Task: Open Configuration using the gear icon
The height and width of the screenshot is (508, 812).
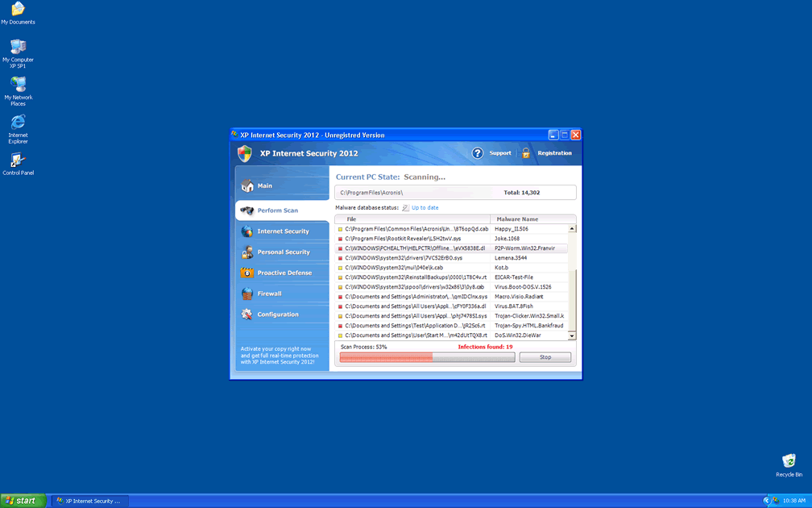Action: click(x=247, y=314)
